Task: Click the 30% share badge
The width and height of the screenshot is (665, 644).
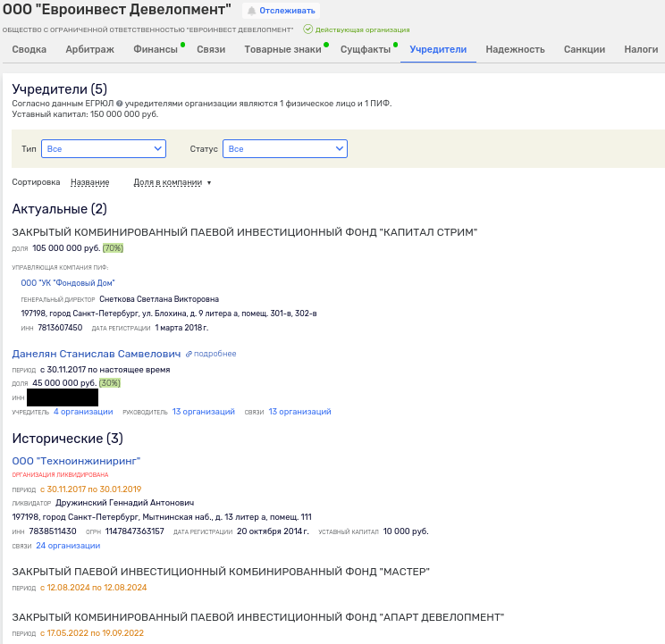Action: [110, 383]
